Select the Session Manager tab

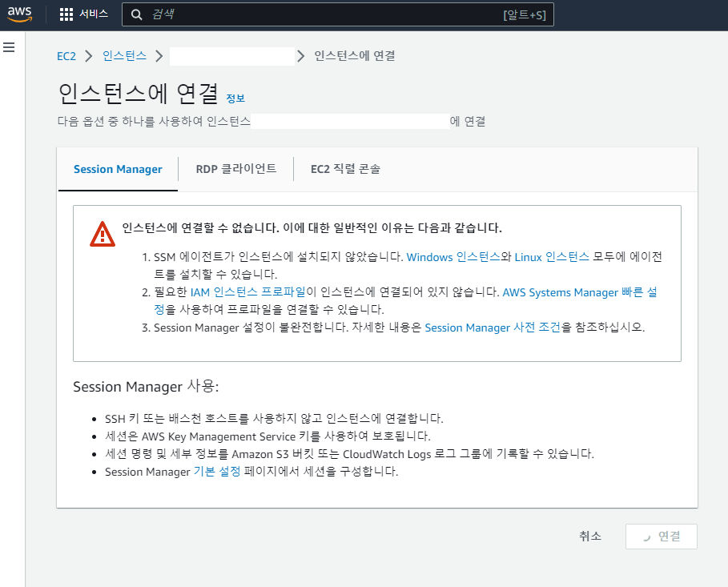click(x=118, y=169)
